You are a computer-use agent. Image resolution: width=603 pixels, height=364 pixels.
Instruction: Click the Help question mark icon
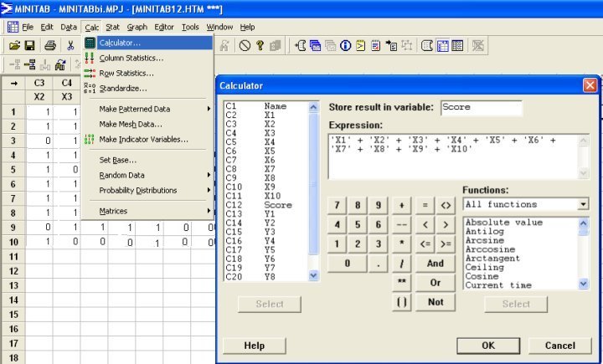pos(260,45)
